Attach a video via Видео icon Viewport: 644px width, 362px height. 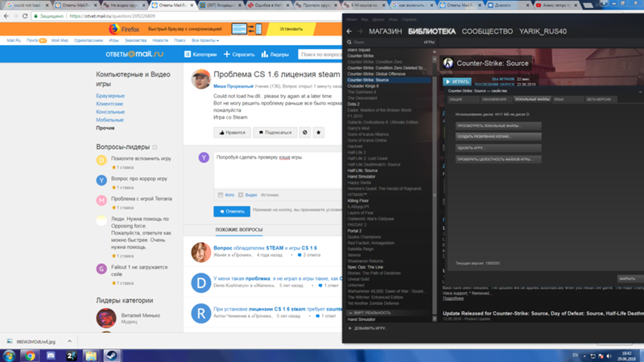[x=241, y=195]
